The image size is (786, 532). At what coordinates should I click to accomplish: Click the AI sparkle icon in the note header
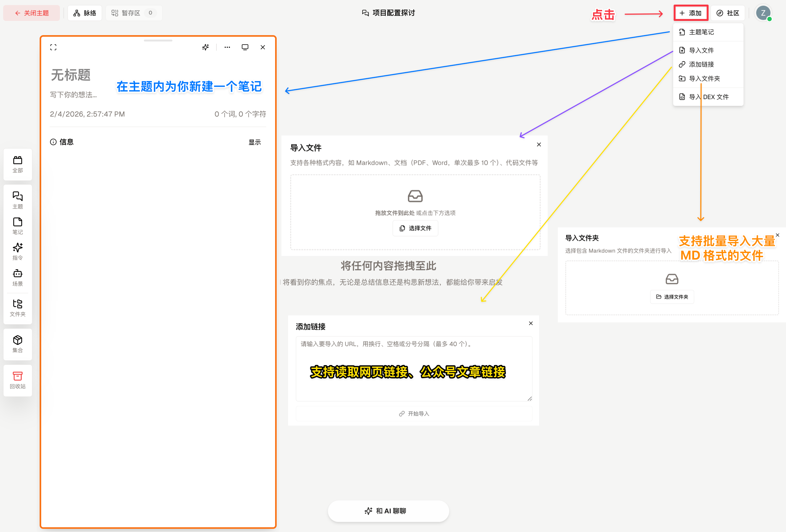(205, 47)
